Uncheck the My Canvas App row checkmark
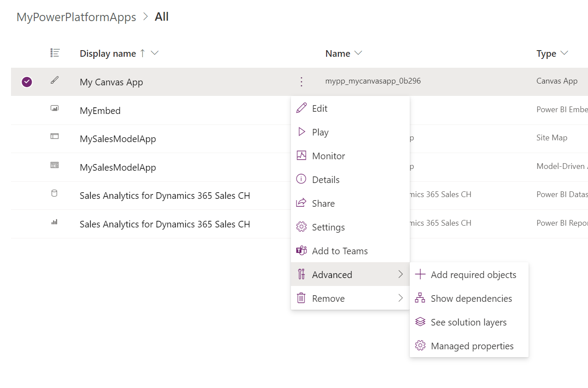 pyautogui.click(x=27, y=82)
